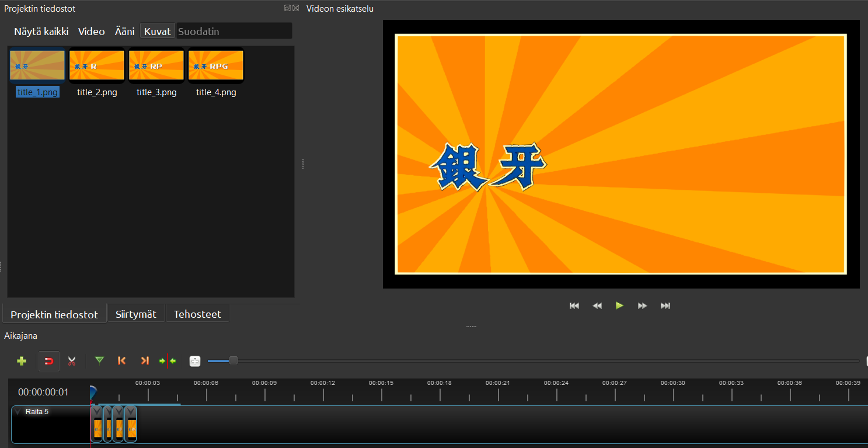Undock the Projektin tiedostot panel
This screenshot has width=868, height=448.
click(287, 8)
